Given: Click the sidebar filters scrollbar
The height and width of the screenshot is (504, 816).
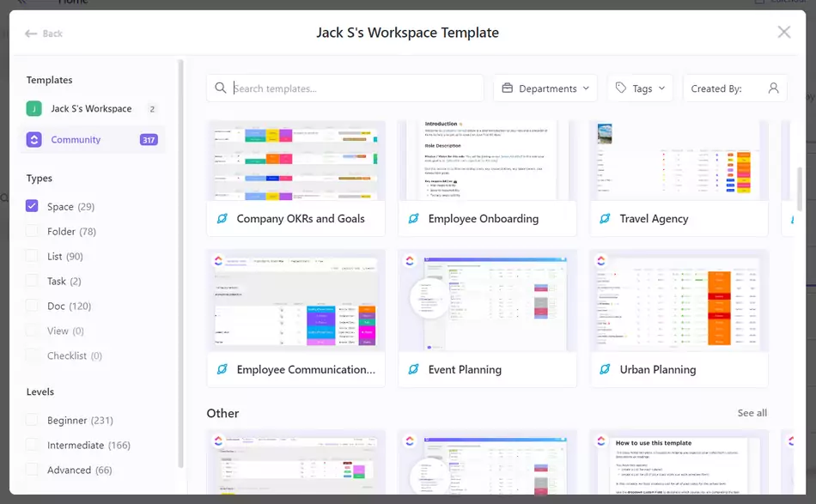Looking at the screenshot, I should 180,264.
